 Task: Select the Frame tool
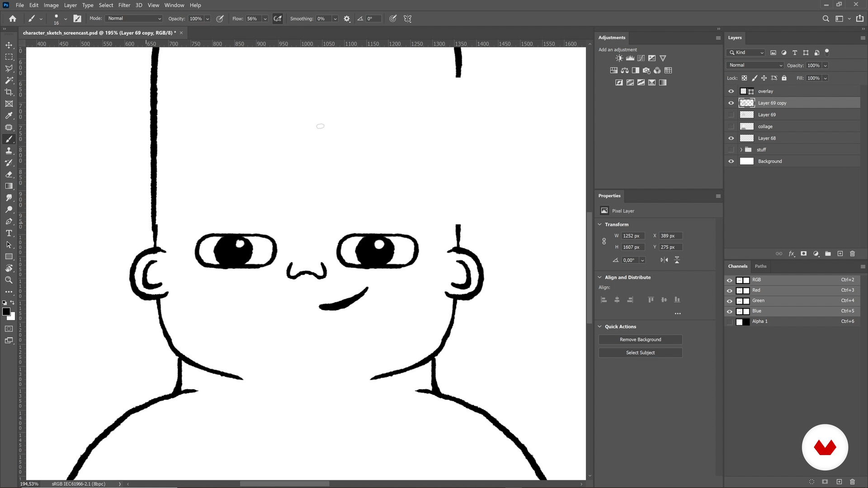click(x=9, y=104)
